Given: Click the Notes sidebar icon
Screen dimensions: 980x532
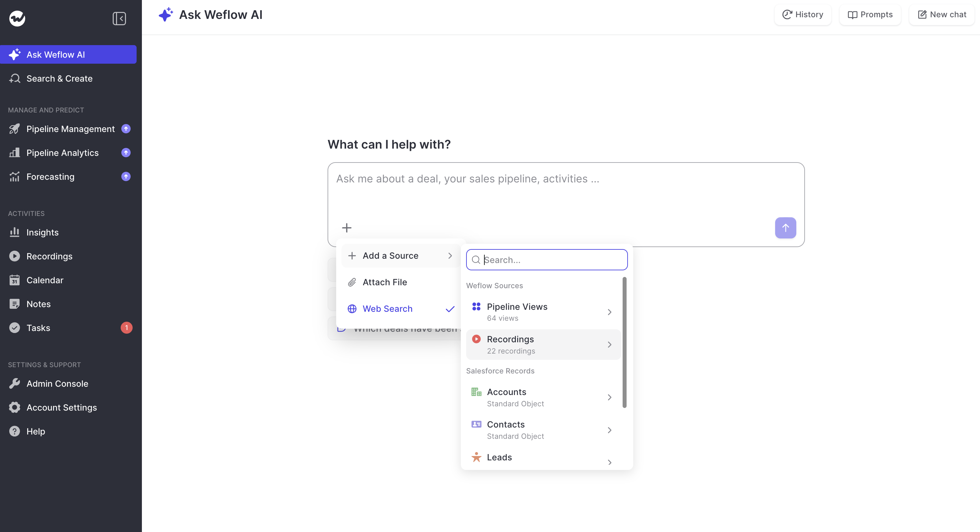Looking at the screenshot, I should click(x=15, y=304).
